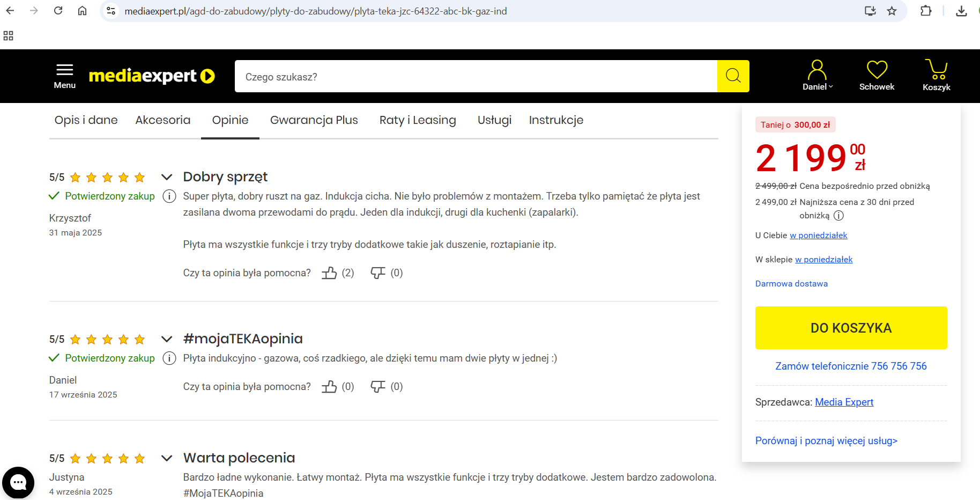The height and width of the screenshot is (500, 980).
Task: Open the Schowek heart wishlist
Action: (877, 76)
